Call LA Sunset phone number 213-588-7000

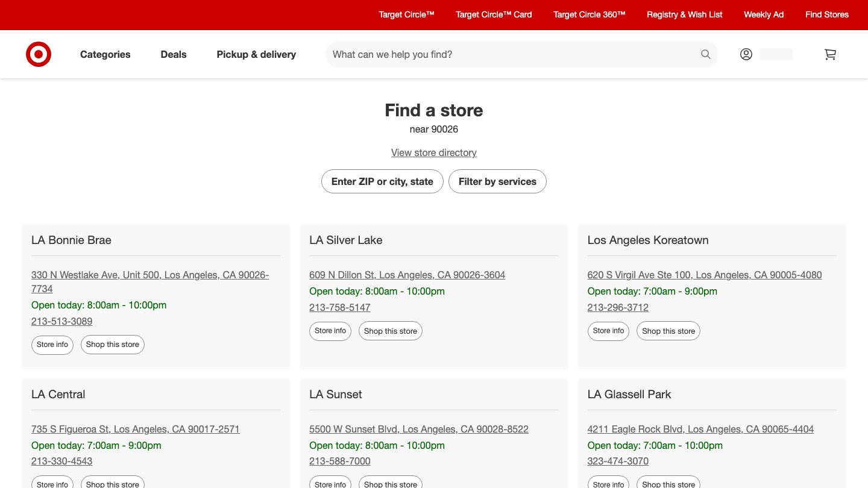point(340,461)
